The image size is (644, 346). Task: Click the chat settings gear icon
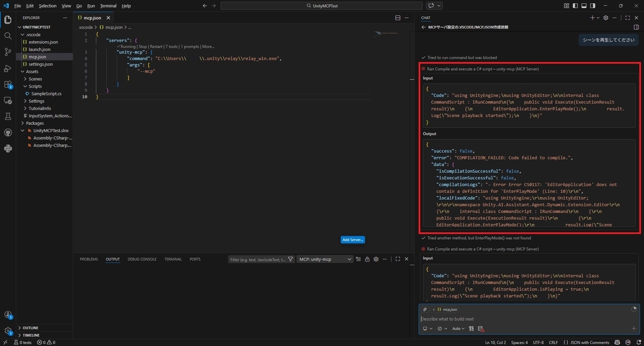605,18
